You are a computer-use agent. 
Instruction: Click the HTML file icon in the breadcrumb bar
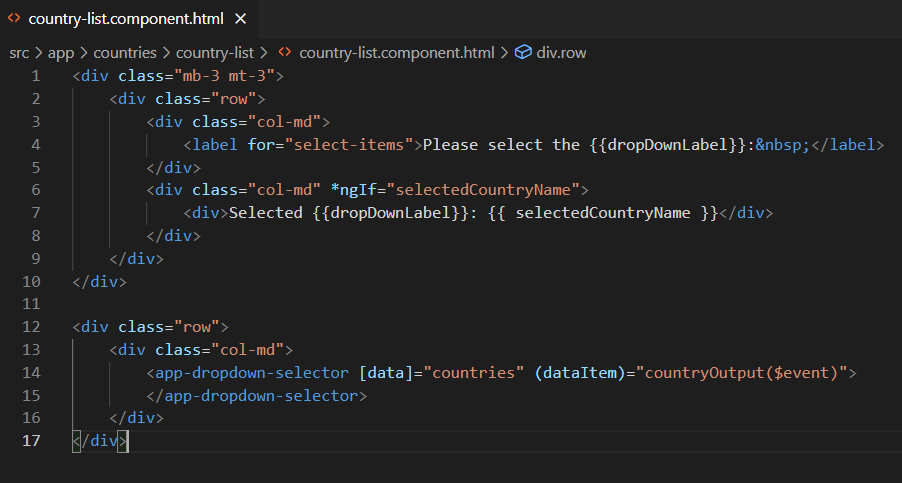284,52
